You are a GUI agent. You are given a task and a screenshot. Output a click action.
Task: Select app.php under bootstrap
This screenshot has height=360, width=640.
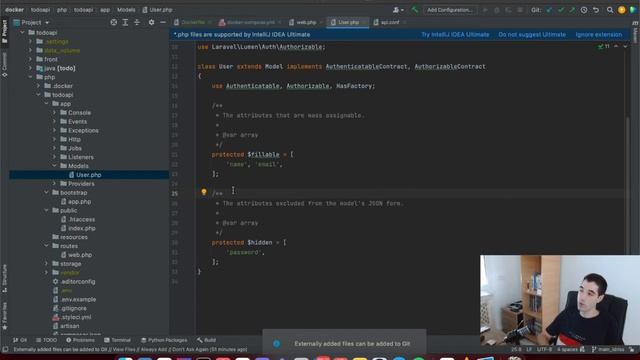click(79, 202)
